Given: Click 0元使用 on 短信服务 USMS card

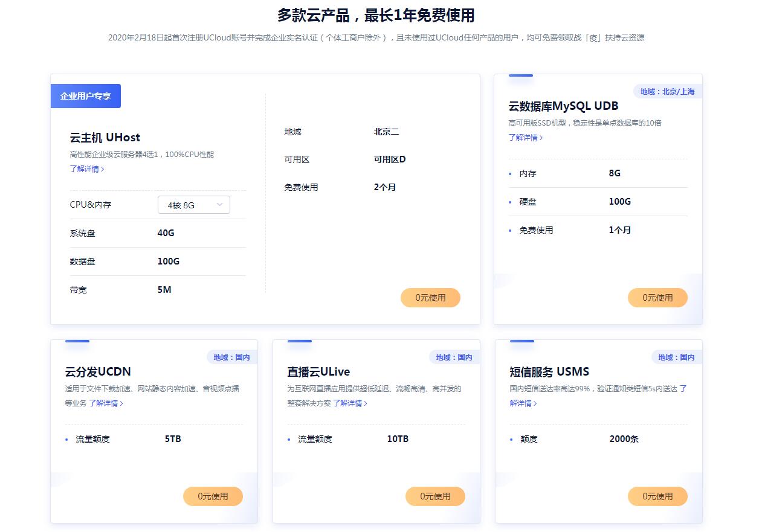Looking at the screenshot, I should tap(657, 496).
